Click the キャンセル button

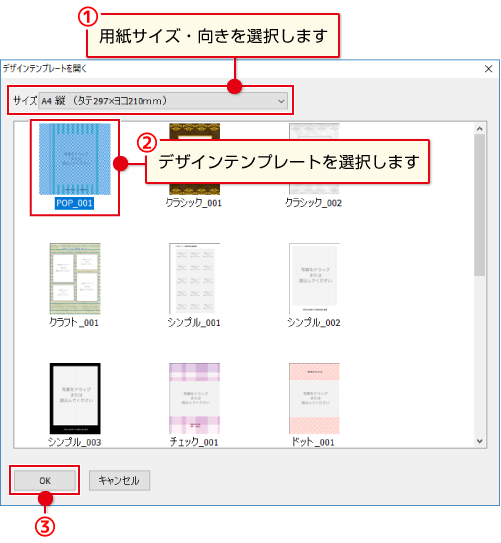pos(119,480)
